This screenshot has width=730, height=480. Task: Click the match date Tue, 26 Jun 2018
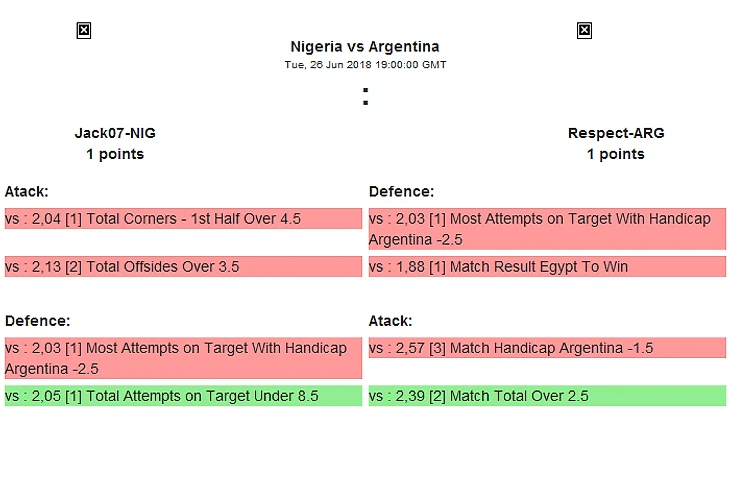click(x=365, y=65)
